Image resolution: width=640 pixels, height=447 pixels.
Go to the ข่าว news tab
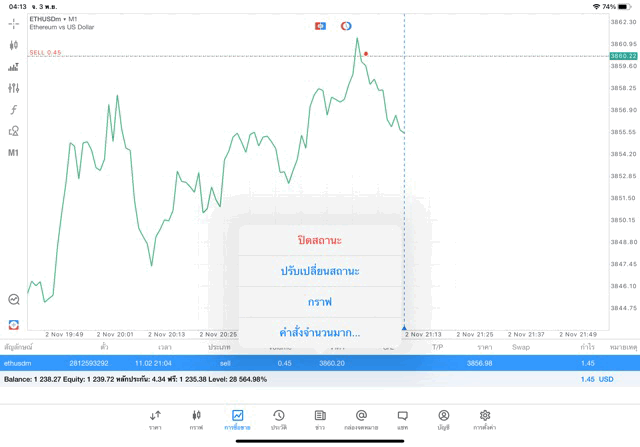pos(320,419)
